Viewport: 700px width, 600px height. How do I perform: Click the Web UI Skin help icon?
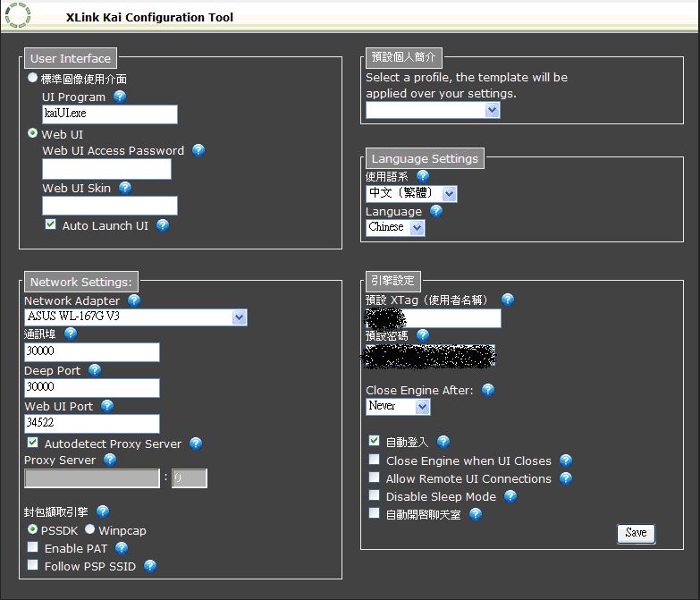(x=125, y=188)
